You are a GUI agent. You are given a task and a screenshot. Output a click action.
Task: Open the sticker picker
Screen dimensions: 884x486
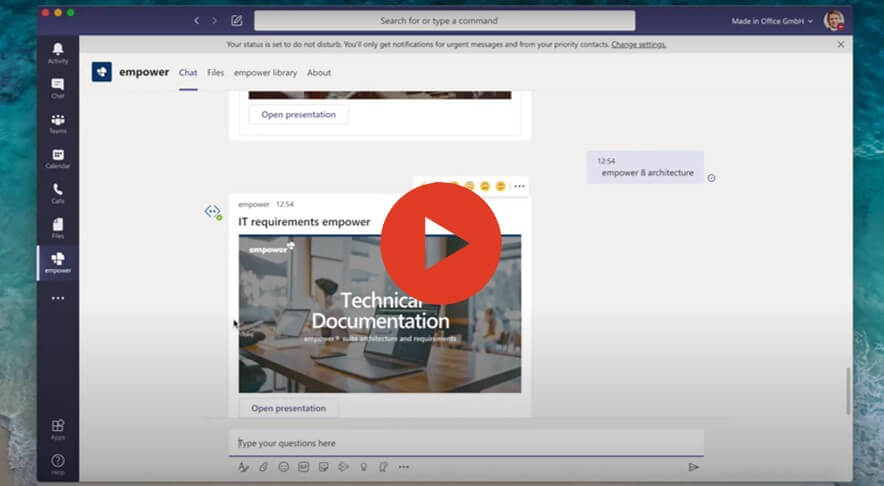coord(324,467)
